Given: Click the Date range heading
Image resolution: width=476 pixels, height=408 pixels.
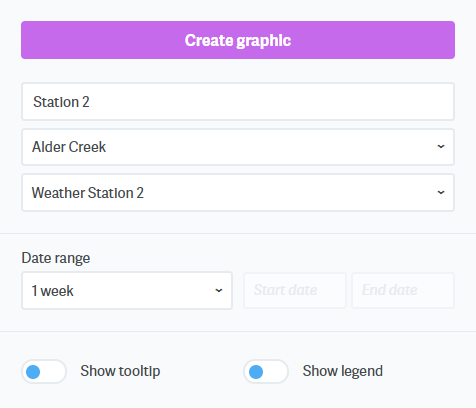Looking at the screenshot, I should (56, 258).
